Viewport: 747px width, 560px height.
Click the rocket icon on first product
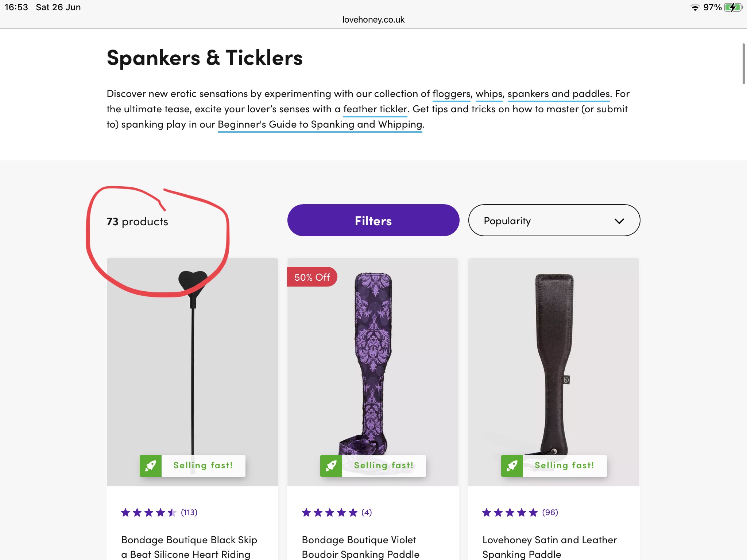click(151, 466)
